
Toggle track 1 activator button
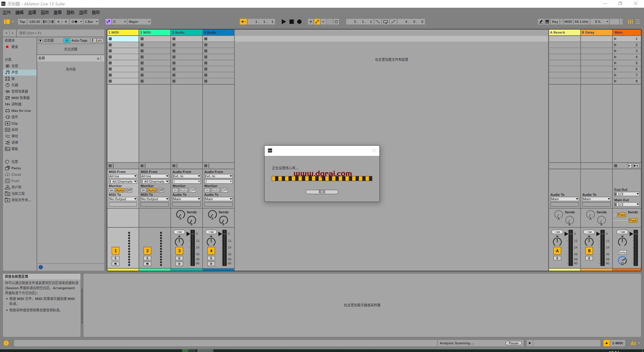click(115, 251)
